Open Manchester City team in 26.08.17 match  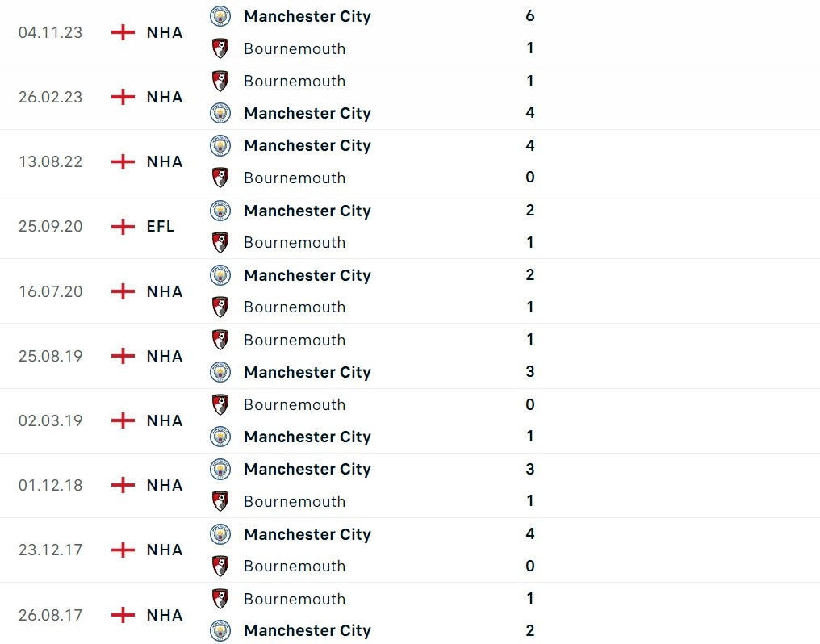tap(307, 630)
